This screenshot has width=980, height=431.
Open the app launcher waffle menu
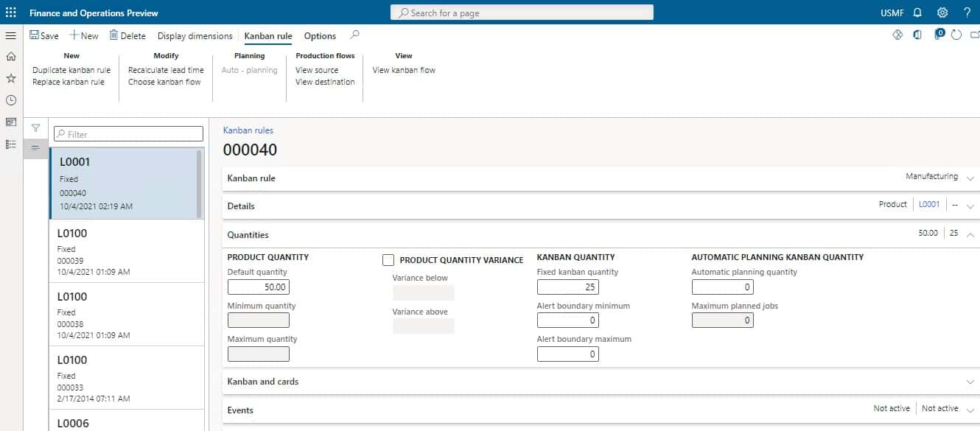point(11,13)
